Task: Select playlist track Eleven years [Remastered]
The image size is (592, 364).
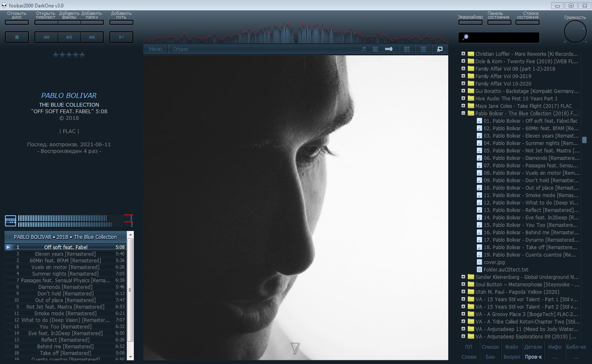Action: [65, 254]
